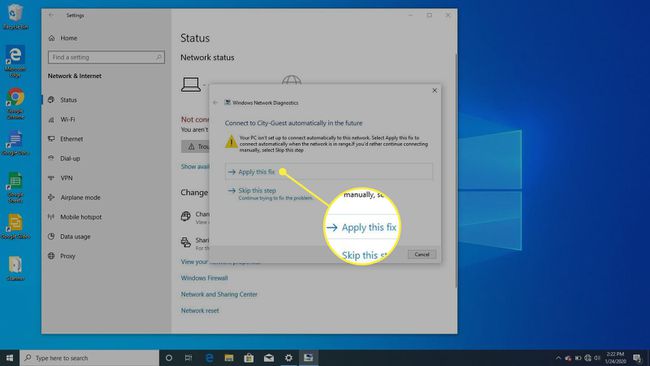Open the Google Chrome desktop shortcut
650x366 pixels.
pyautogui.click(x=15, y=104)
